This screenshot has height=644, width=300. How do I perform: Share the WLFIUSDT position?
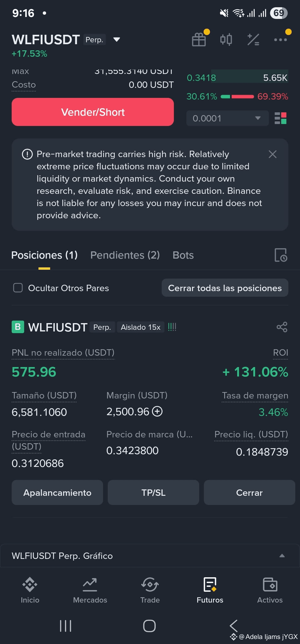(282, 327)
